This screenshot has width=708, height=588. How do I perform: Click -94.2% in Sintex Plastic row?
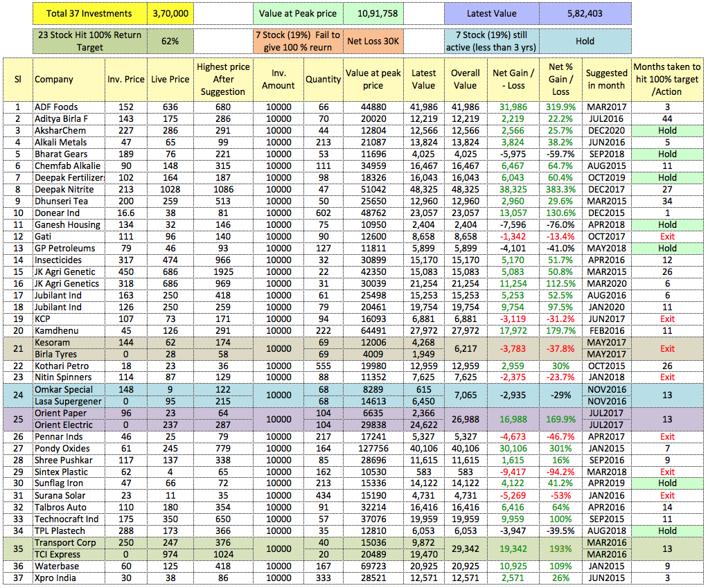tap(561, 472)
